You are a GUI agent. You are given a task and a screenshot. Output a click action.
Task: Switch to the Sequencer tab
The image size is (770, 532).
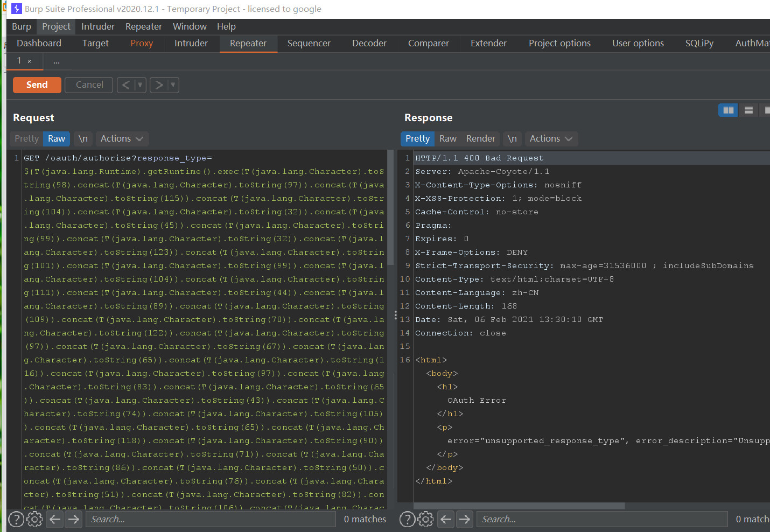pyautogui.click(x=309, y=43)
